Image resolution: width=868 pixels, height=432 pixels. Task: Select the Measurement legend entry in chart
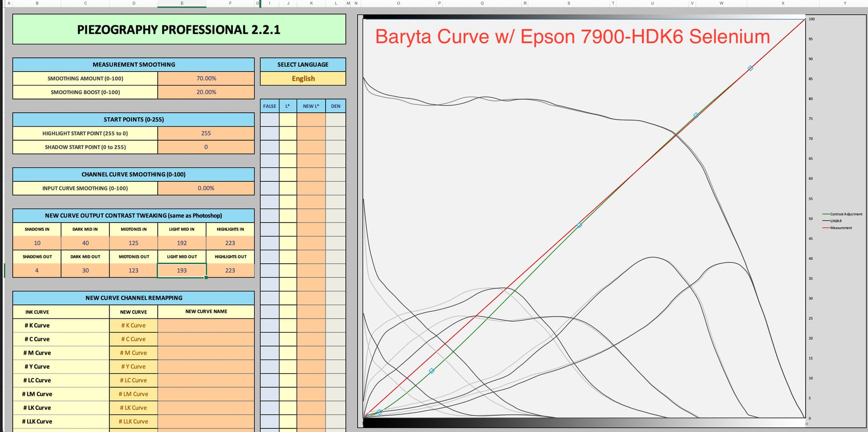click(840, 228)
